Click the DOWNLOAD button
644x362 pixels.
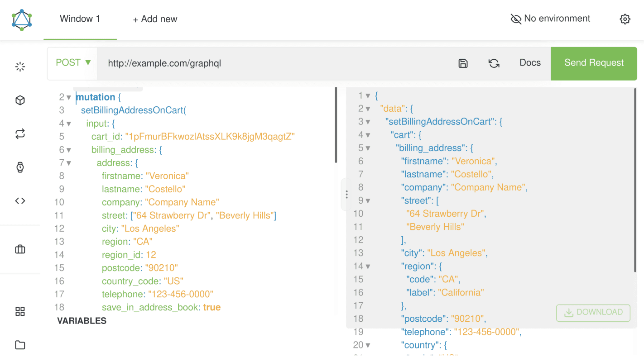593,312
